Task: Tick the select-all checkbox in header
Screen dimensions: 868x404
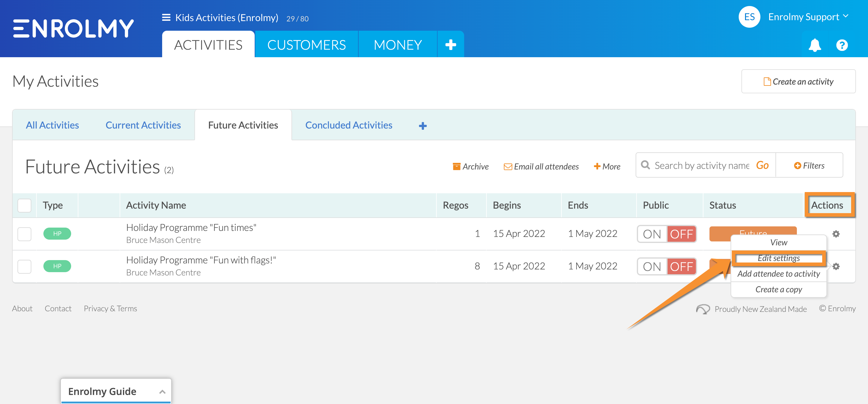Action: [24, 205]
